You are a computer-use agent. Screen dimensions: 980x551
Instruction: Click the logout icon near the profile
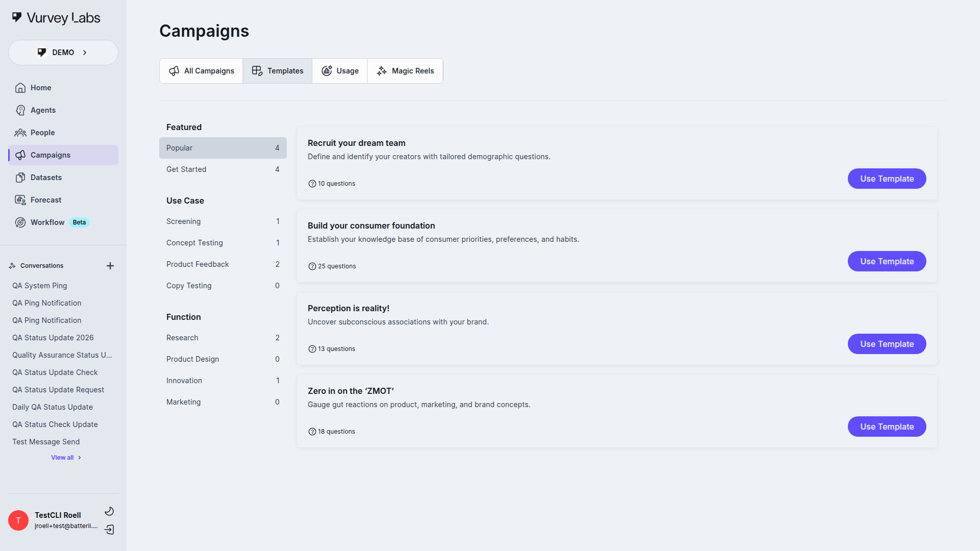tap(109, 530)
